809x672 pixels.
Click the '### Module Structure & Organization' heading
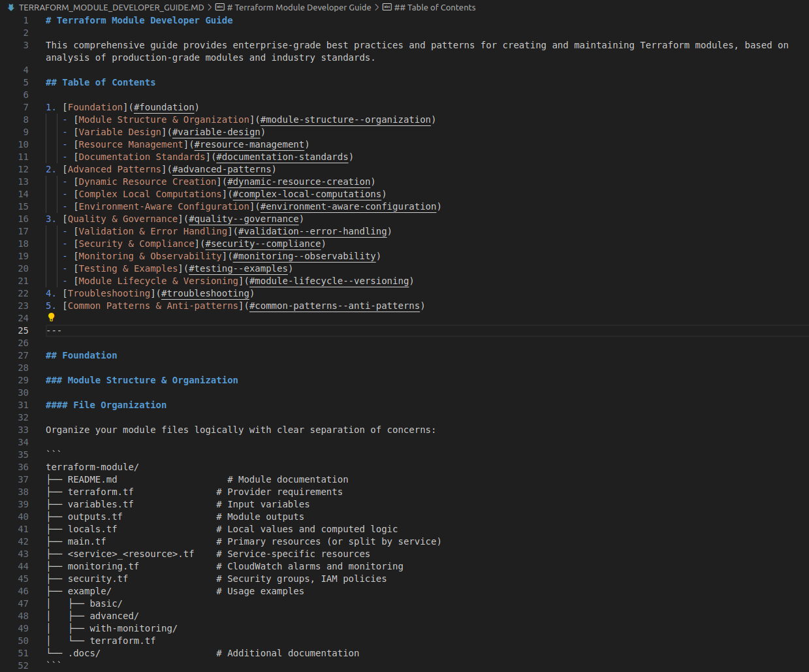142,380
